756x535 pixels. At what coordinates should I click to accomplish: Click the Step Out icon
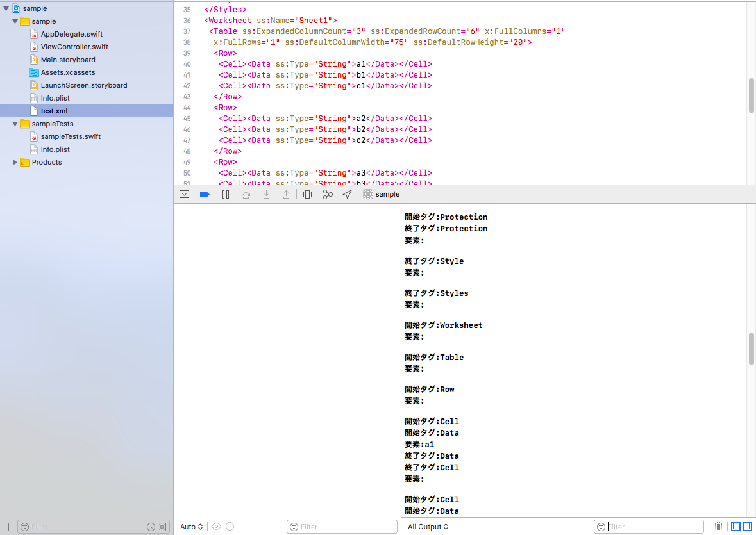coord(286,194)
